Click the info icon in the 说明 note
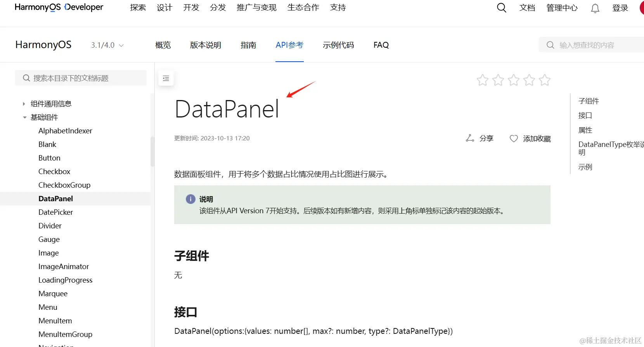 pos(190,199)
